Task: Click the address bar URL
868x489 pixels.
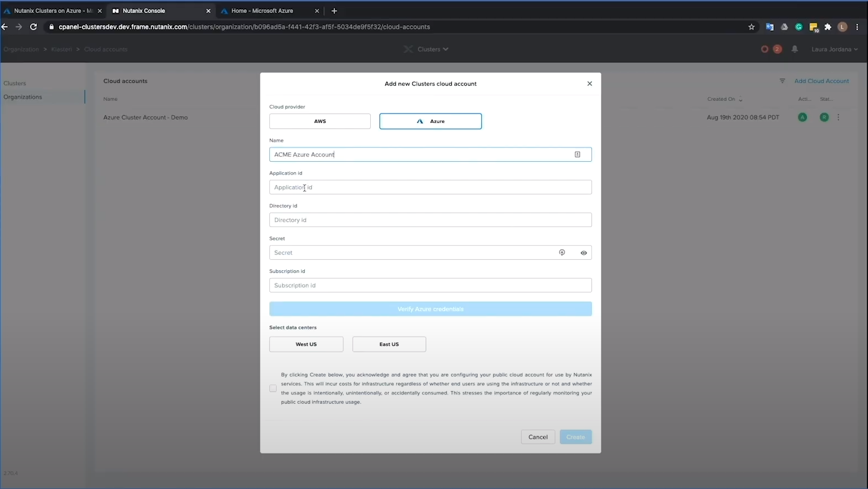Action: click(244, 27)
